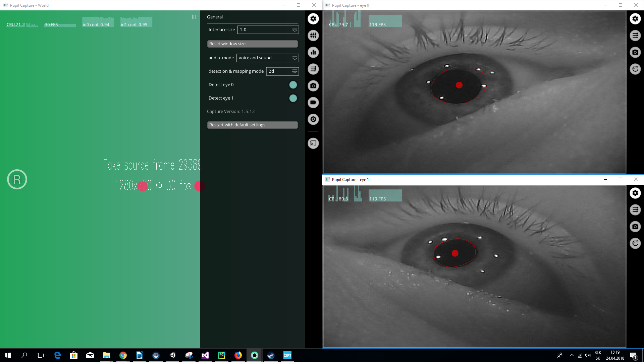
Task: Open eye 1 camera selection icon
Action: click(x=635, y=227)
